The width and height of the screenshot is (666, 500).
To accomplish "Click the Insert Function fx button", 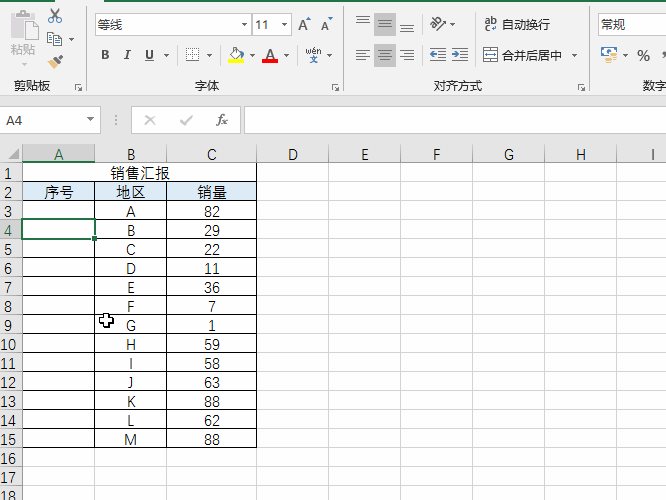I will coord(222,120).
